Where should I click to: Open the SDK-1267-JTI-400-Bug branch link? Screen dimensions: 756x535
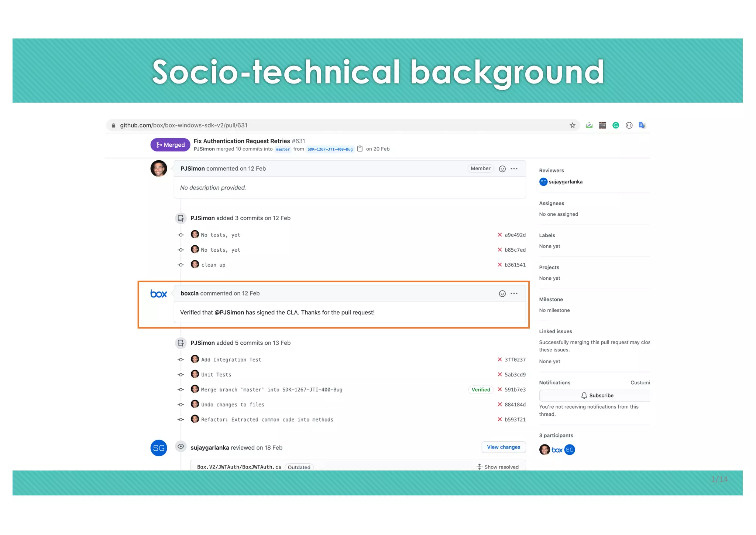pyautogui.click(x=330, y=149)
